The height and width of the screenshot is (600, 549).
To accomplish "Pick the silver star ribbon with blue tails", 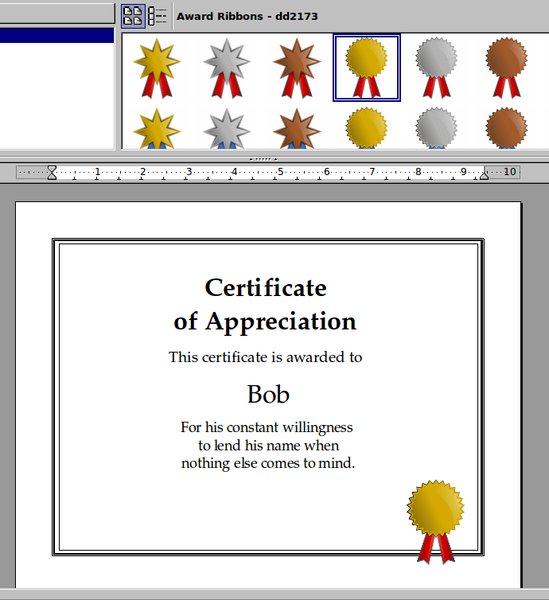I will pos(227,128).
